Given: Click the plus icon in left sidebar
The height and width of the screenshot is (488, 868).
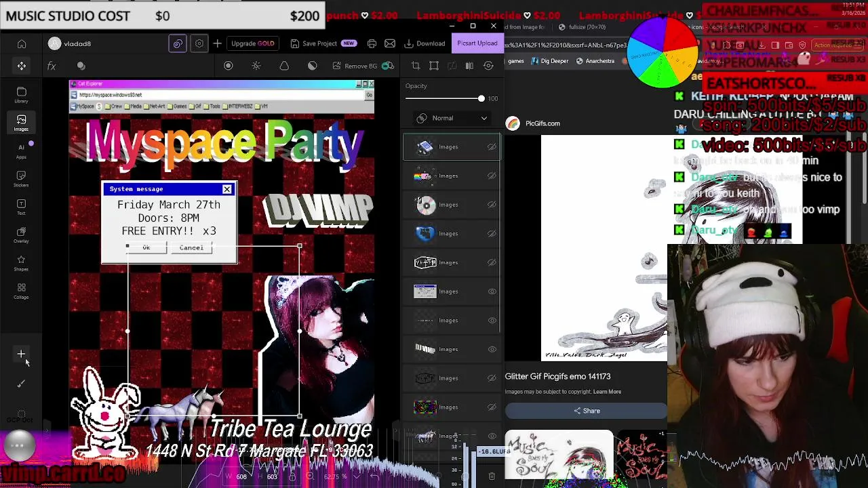Looking at the screenshot, I should [x=21, y=354].
